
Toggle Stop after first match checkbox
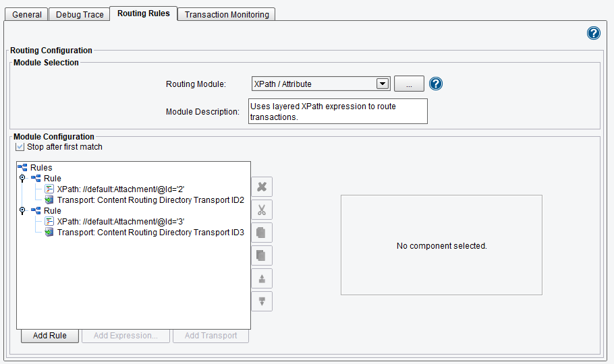(x=20, y=147)
